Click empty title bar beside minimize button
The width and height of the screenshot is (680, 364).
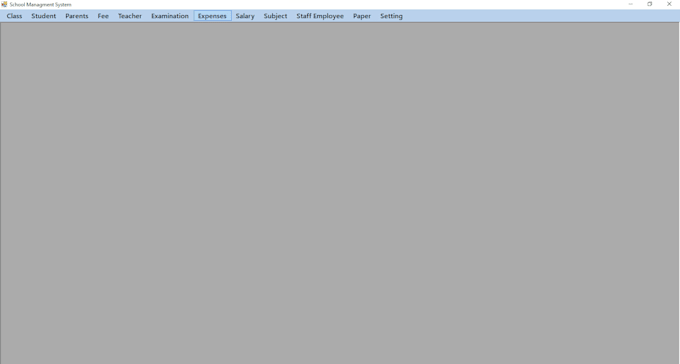click(347, 4)
